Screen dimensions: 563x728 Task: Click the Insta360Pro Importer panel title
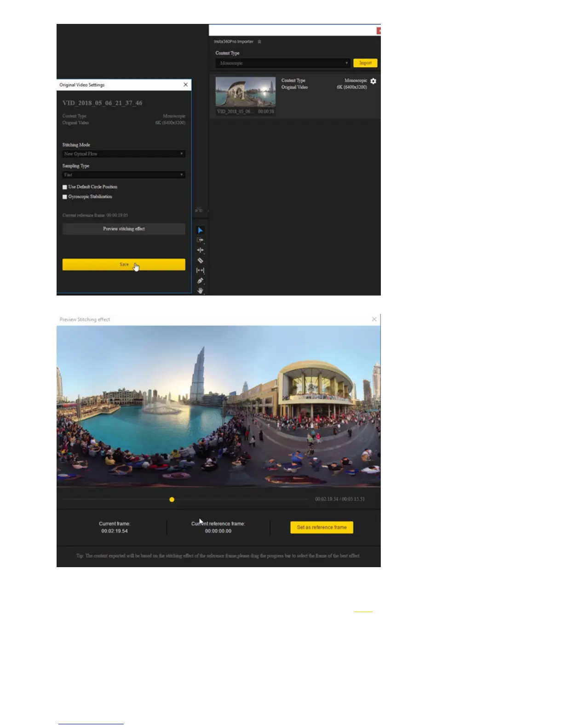point(234,41)
